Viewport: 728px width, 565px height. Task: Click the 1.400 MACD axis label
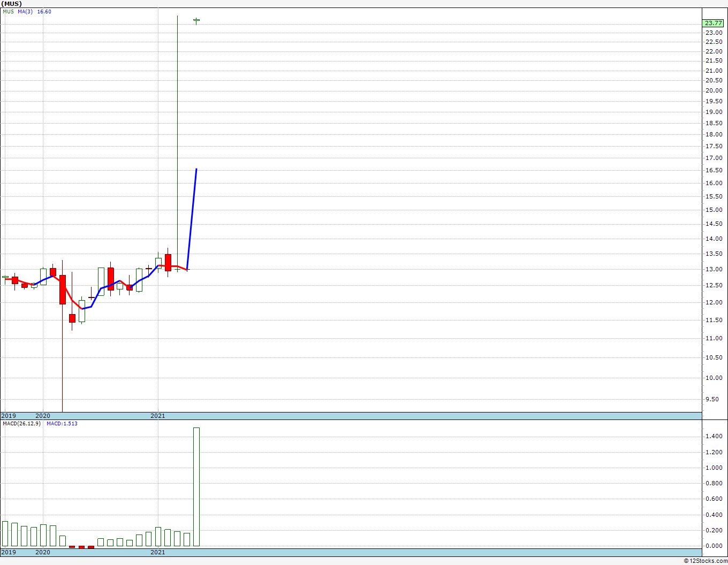(x=714, y=437)
